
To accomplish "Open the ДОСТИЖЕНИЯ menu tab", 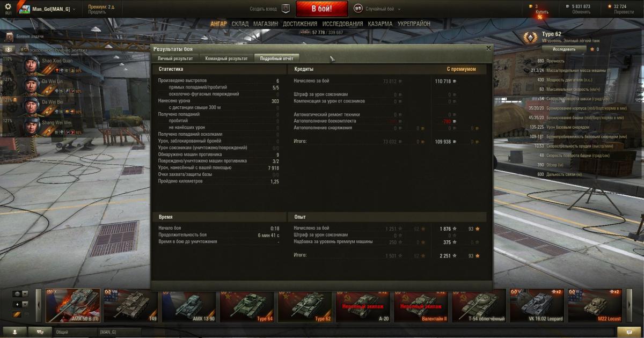I will pos(300,24).
